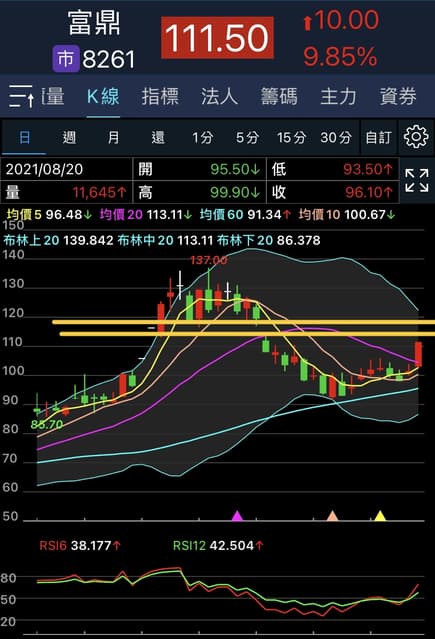Select the 5分 interval
Viewport: 435px width, 639px height.
coord(247,137)
